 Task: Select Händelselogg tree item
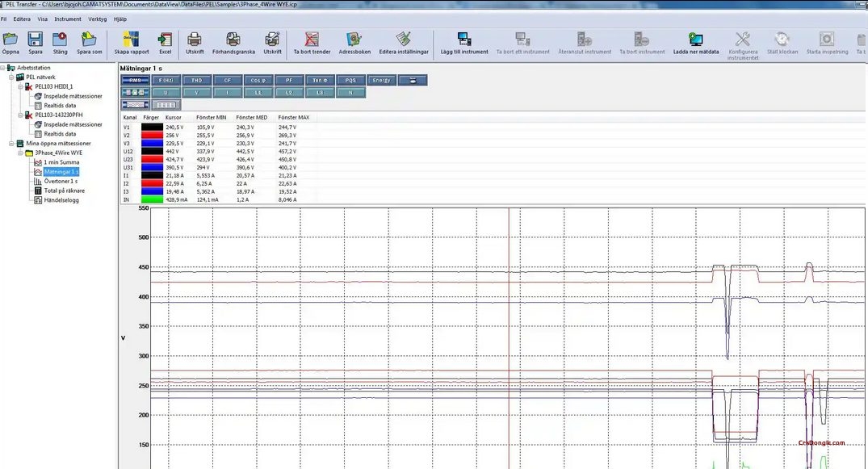pos(61,200)
